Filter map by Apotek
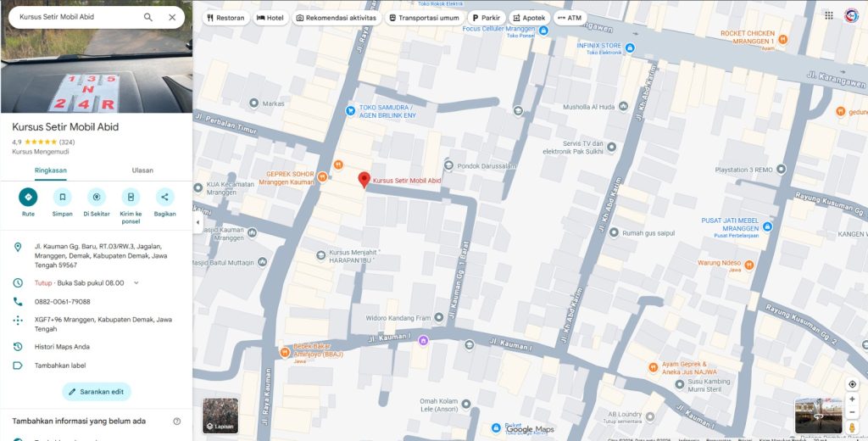Screen dimensions: 868x441 coord(529,18)
